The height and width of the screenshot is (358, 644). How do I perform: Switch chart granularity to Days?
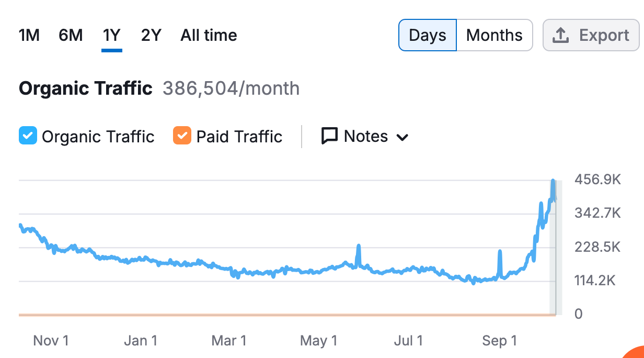[x=428, y=35]
